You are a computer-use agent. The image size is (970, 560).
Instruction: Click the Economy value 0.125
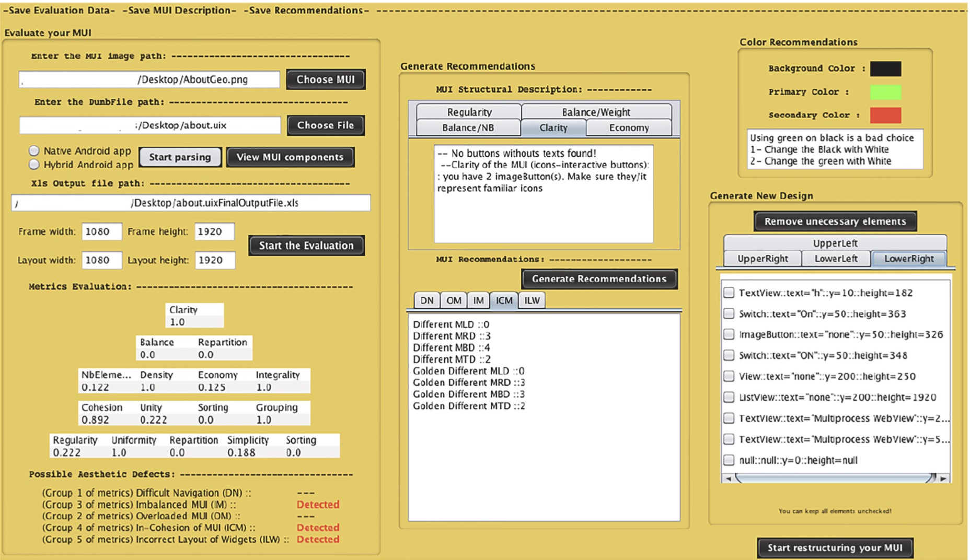tap(212, 387)
